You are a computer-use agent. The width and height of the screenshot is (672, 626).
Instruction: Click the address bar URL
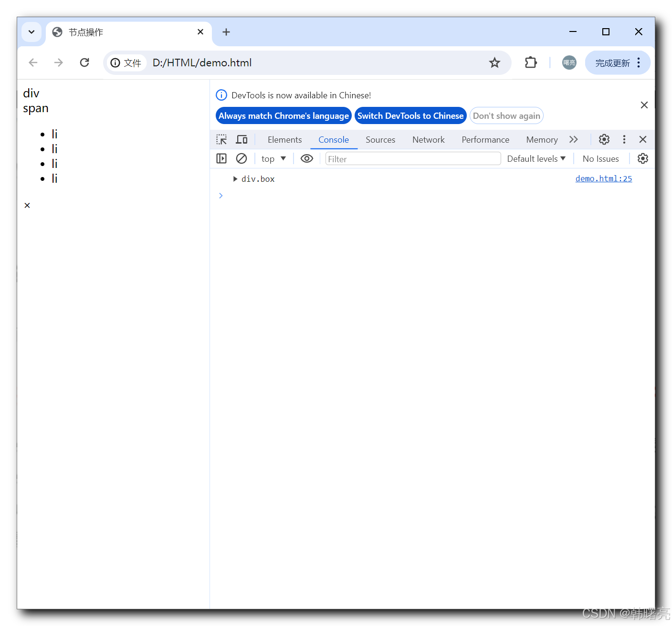tap(202, 63)
